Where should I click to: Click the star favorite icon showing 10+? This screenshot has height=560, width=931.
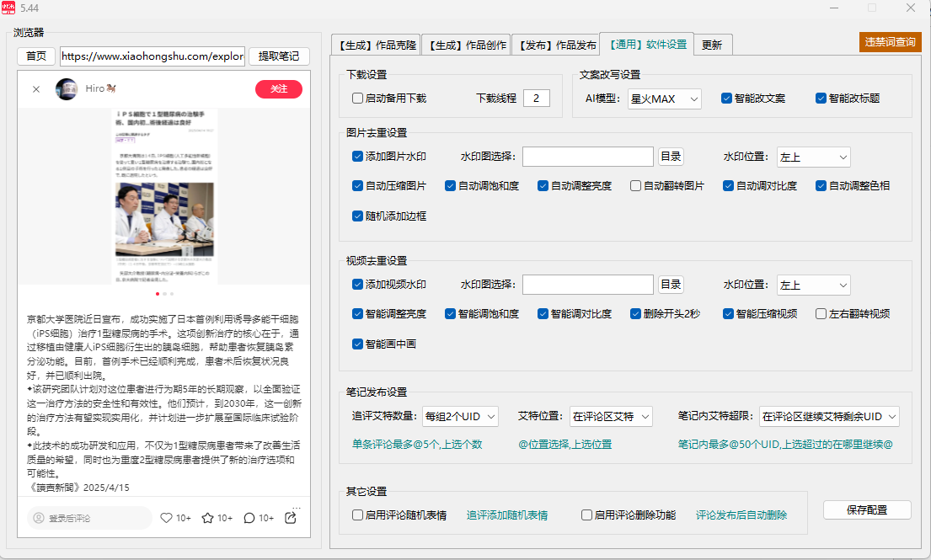click(x=208, y=518)
